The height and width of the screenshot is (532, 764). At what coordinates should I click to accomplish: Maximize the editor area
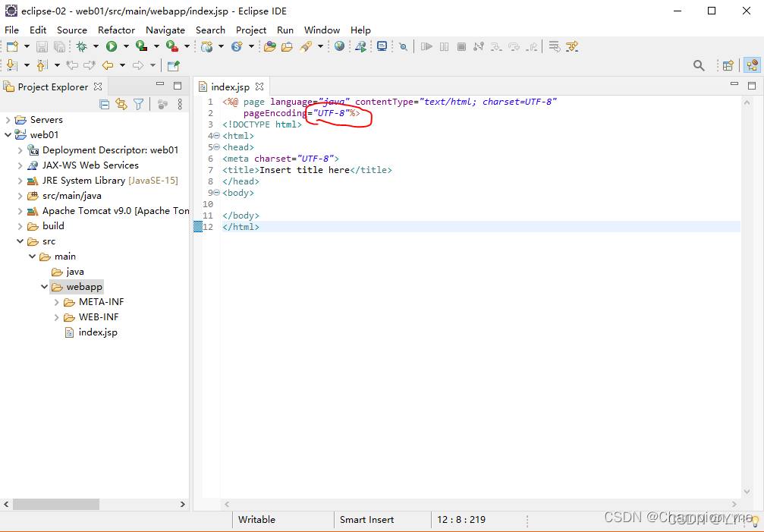[752, 86]
